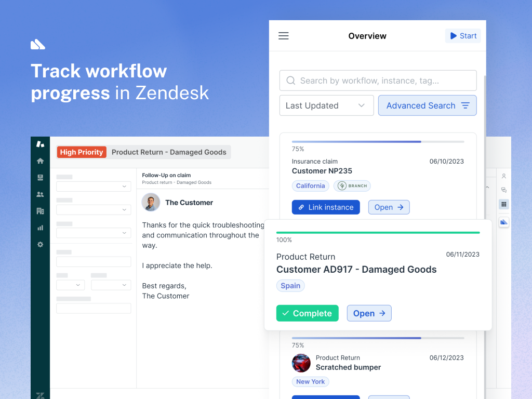Viewport: 532px width, 399px height.
Task: Click the 06/11/2023 date
Action: (462, 255)
